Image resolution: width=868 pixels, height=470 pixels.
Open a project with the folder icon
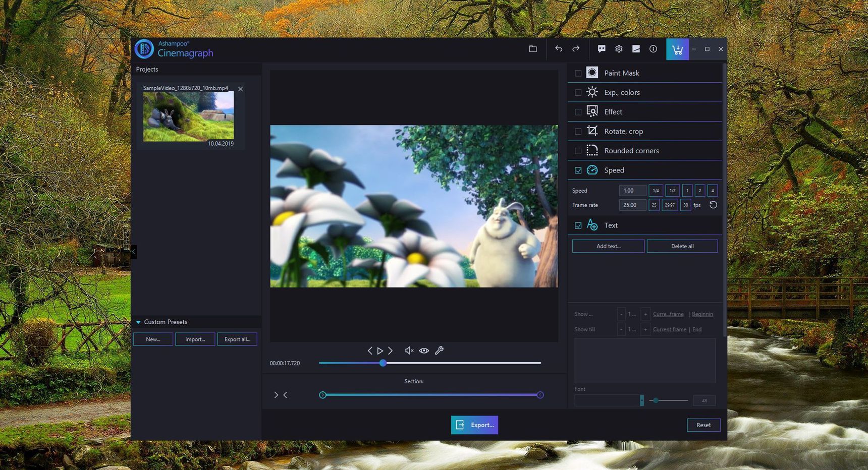(533, 49)
